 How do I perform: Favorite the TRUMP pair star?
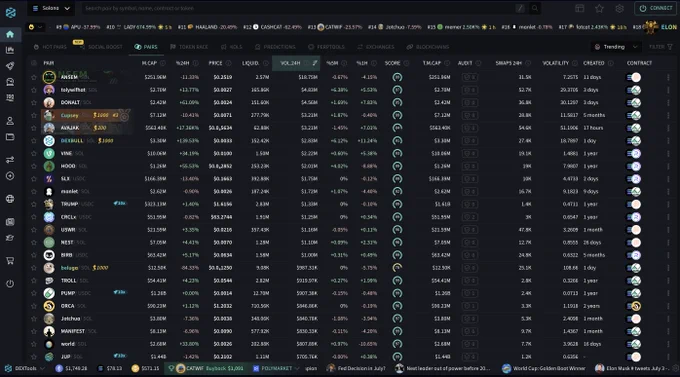[34, 204]
